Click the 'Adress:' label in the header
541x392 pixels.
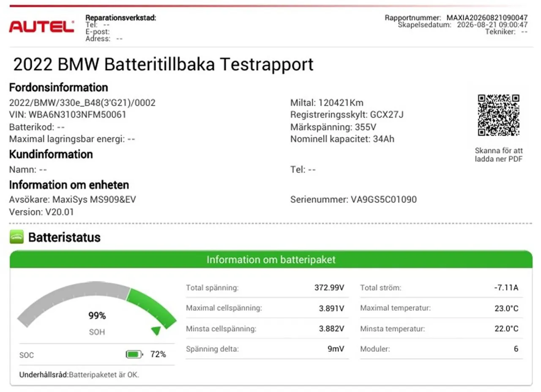pyautogui.click(x=98, y=38)
